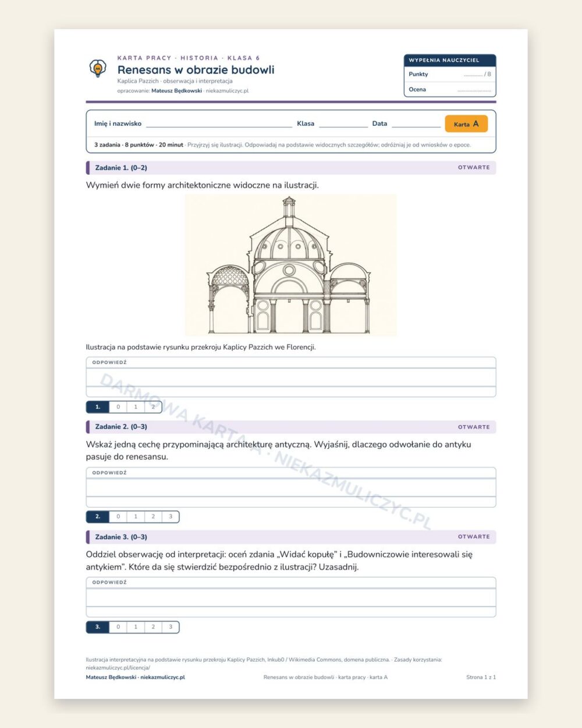Click the 'OTWARTE' label of Zadanie 1
Screen dimensions: 582x728
tap(474, 168)
